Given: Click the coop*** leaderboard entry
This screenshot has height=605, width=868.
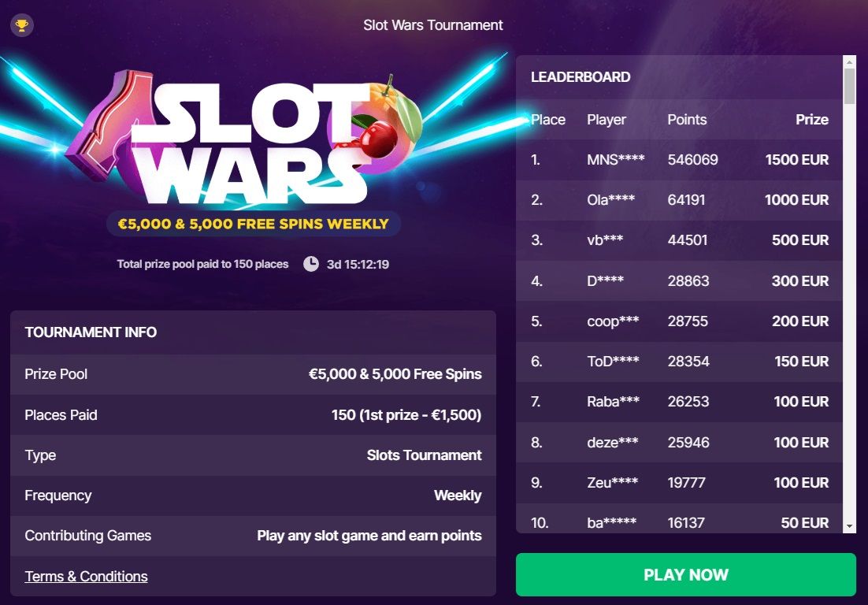Looking at the screenshot, I should point(679,321).
